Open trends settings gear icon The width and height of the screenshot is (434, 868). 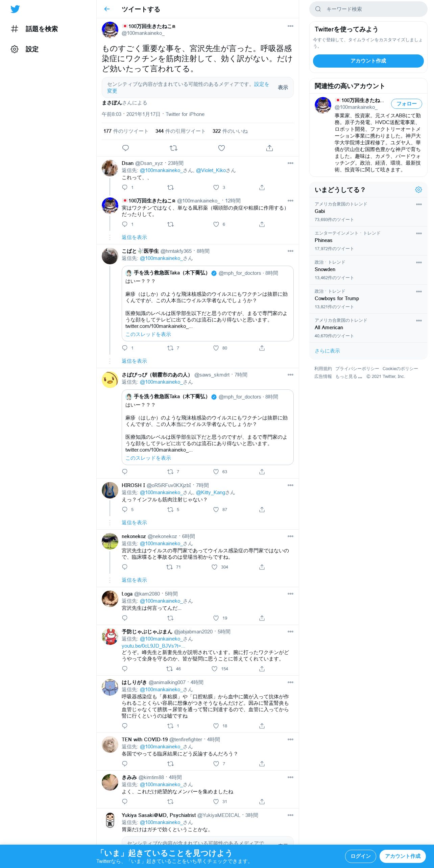pos(418,190)
